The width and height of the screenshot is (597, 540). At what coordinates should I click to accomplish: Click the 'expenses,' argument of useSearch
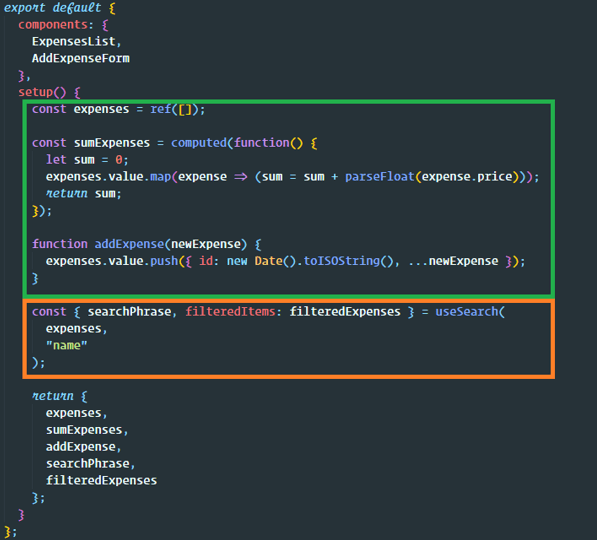point(77,329)
